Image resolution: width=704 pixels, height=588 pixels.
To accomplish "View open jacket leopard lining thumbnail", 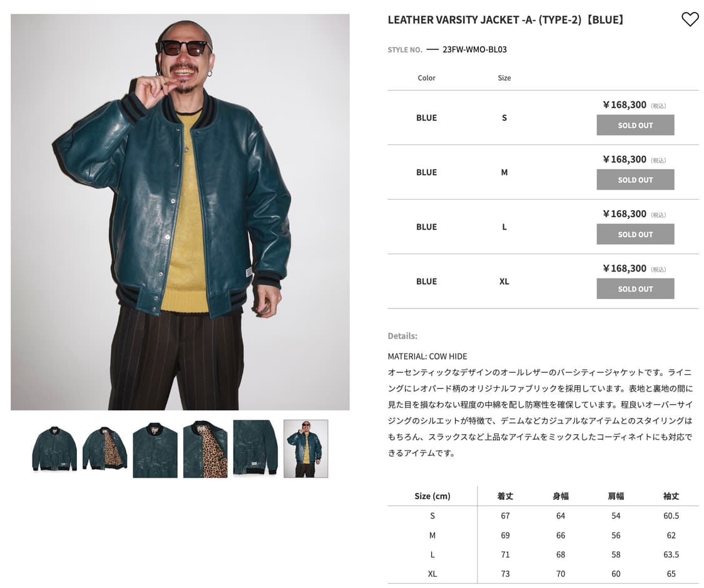I will tap(105, 449).
